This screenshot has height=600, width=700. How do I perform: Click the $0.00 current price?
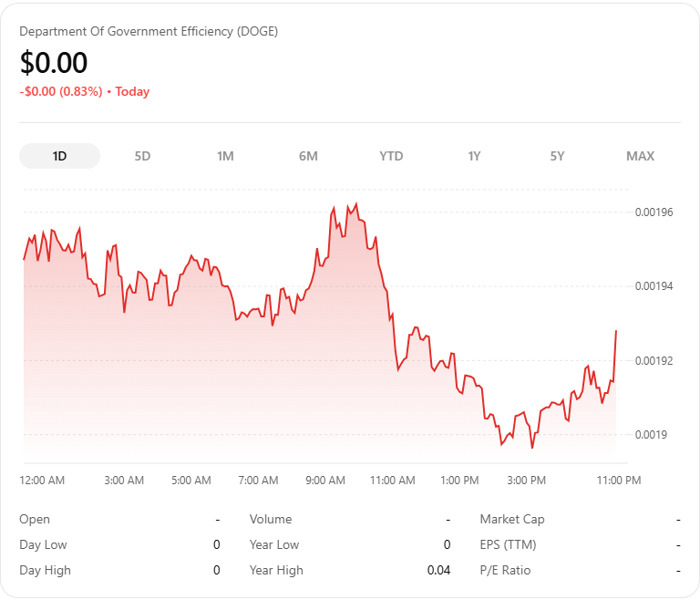(x=54, y=62)
